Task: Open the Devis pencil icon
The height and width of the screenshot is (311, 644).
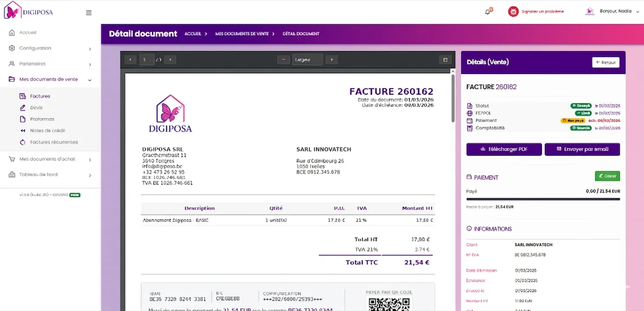Action: pyautogui.click(x=23, y=107)
